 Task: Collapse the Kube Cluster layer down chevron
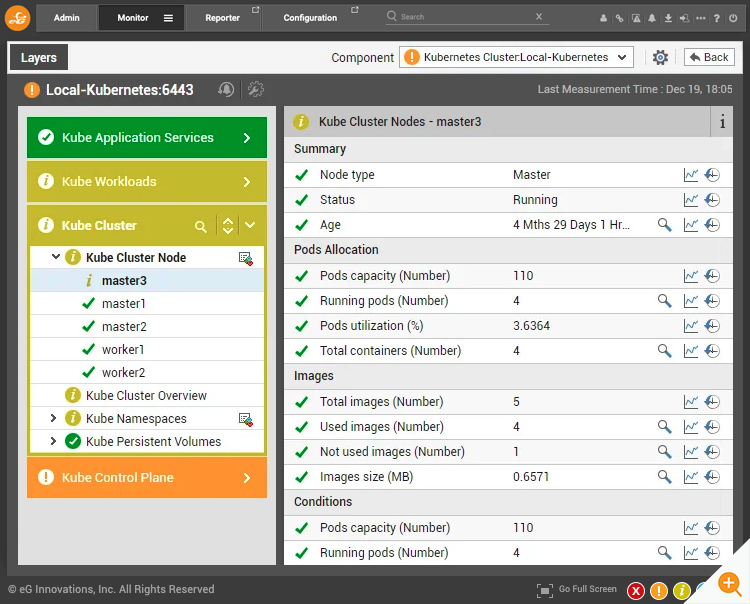point(250,225)
